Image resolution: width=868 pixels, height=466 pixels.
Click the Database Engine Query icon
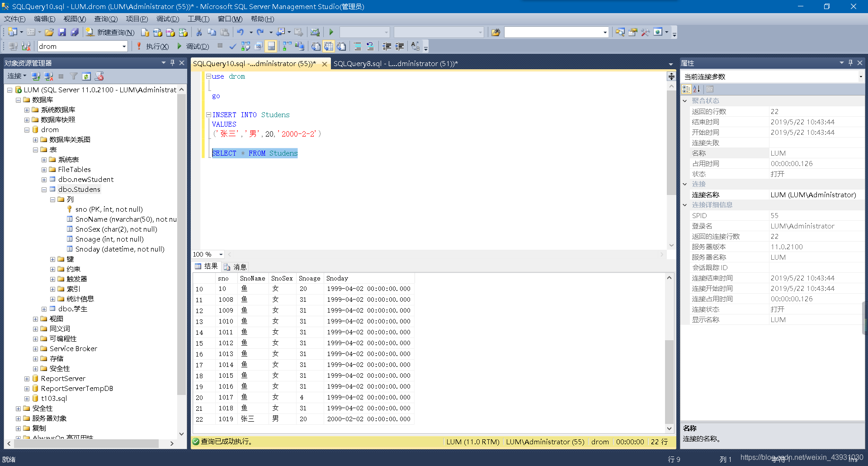point(145,32)
